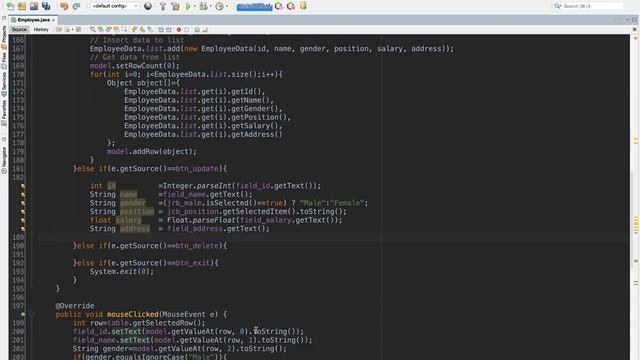Image resolution: width=640 pixels, height=360 pixels.
Task: Click the globe browser icon in toolbar
Action: click(x=148, y=6)
